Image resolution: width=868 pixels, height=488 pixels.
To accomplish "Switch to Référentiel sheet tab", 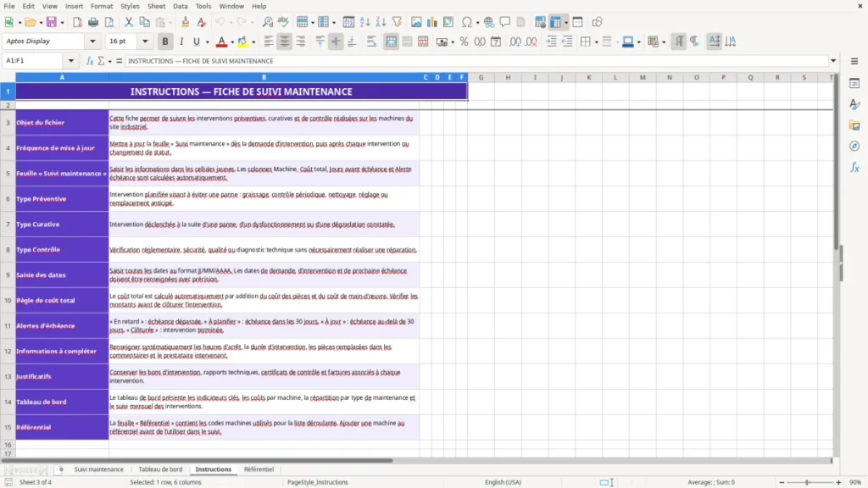I will pos(259,469).
